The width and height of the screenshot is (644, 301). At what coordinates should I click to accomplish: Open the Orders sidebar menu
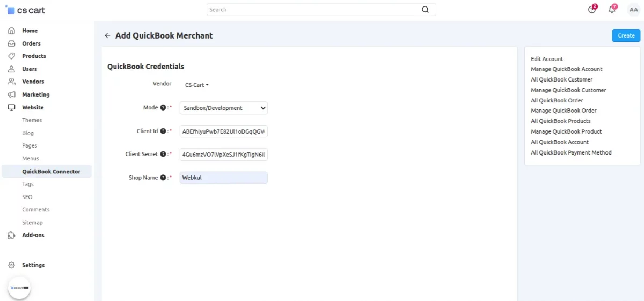[x=31, y=43]
